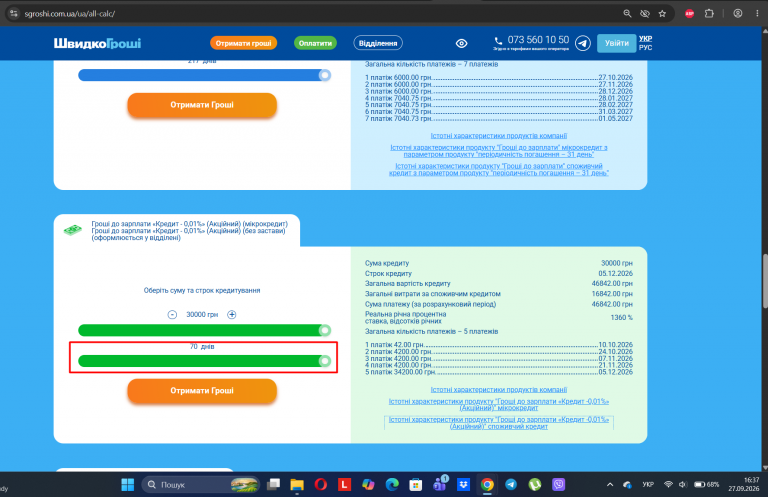Open the site information icon in address bar
Viewport: 768px width, 497px height.
pyautogui.click(x=14, y=14)
